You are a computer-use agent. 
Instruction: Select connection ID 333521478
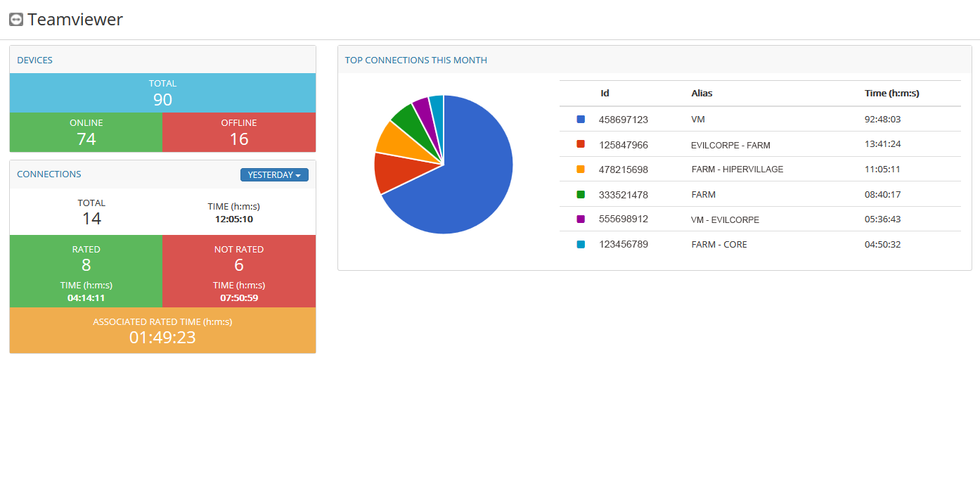pyautogui.click(x=624, y=195)
